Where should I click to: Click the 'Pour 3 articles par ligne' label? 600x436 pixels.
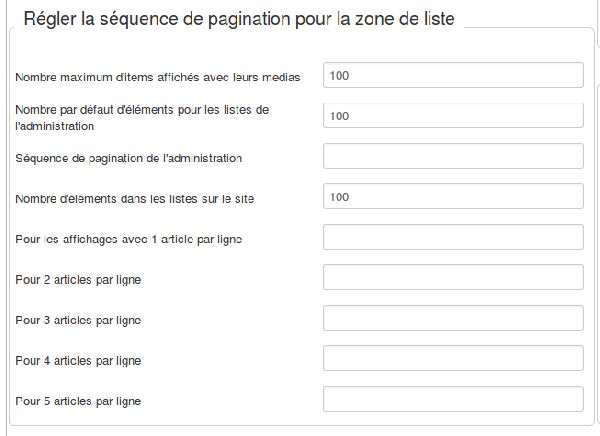pos(78,320)
